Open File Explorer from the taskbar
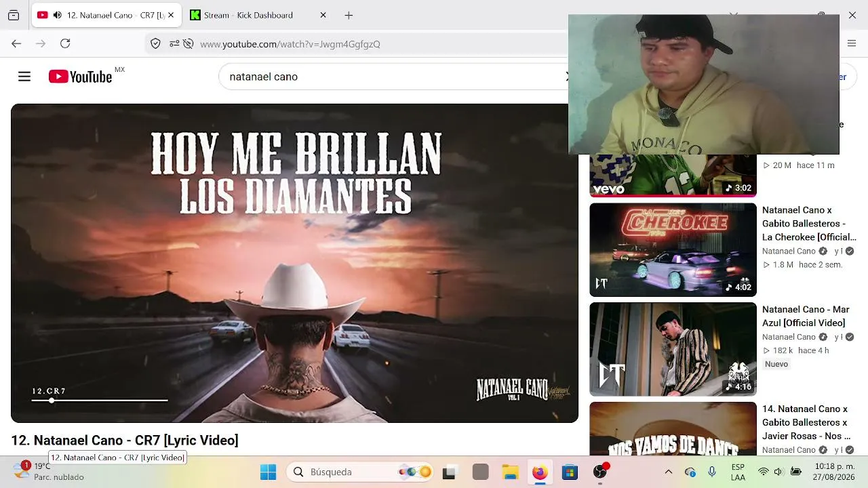This screenshot has width=868, height=488. click(x=510, y=472)
